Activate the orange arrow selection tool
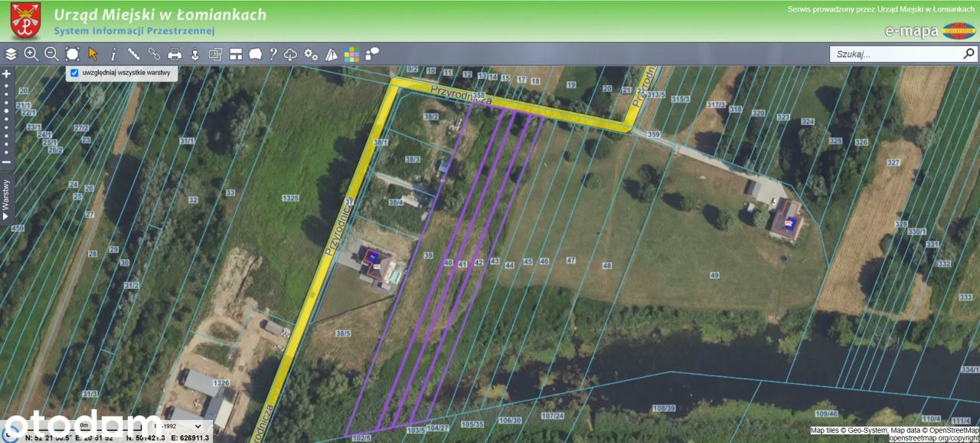Image resolution: width=980 pixels, height=443 pixels. (x=93, y=54)
